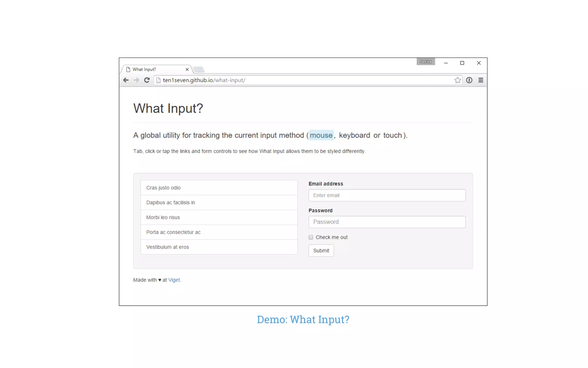Image resolution: width=588 pixels, height=368 pixels.
Task: Go back using the browser back arrow
Action: [x=126, y=80]
